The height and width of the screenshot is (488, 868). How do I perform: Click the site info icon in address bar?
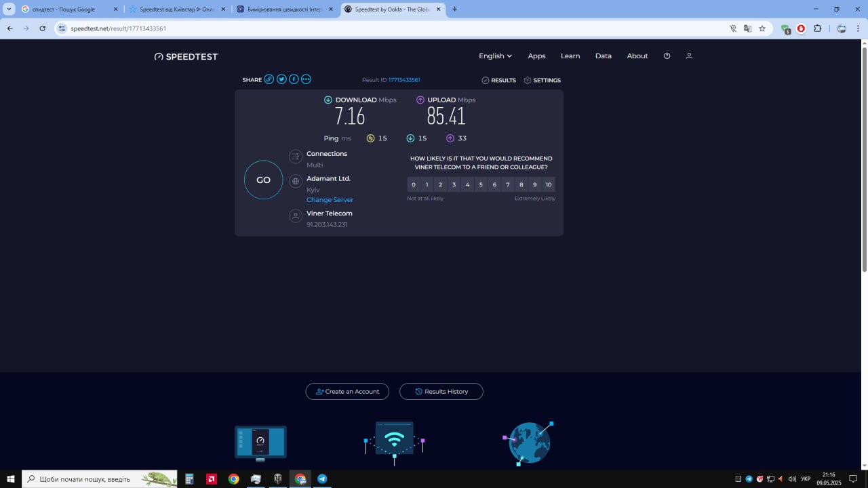click(x=62, y=28)
